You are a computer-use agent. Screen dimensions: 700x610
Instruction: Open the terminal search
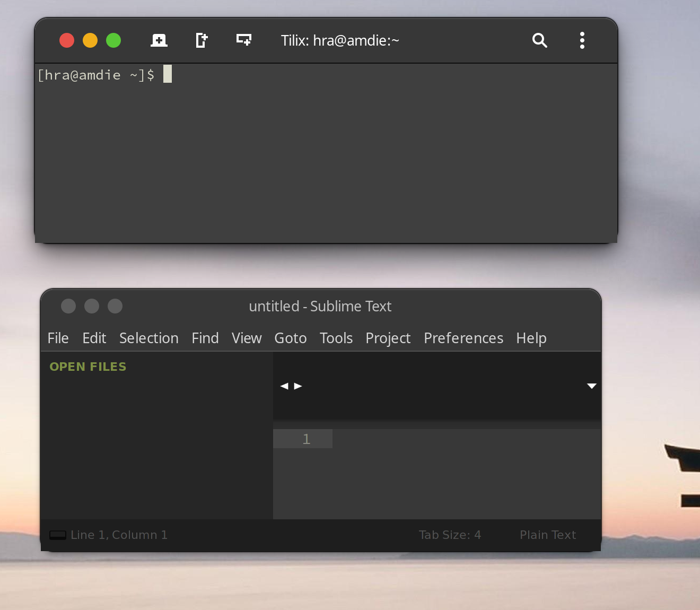tap(539, 40)
